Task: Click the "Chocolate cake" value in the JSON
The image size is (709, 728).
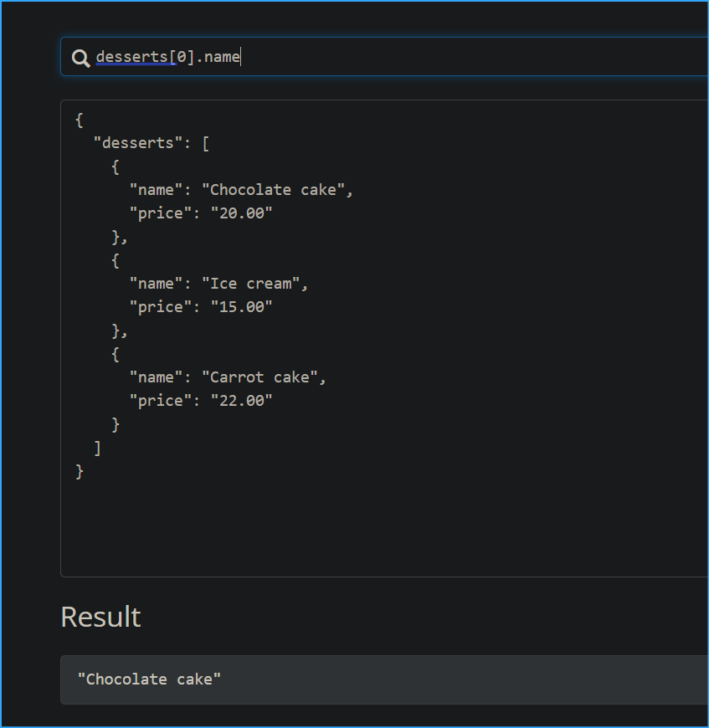Action: point(273,190)
